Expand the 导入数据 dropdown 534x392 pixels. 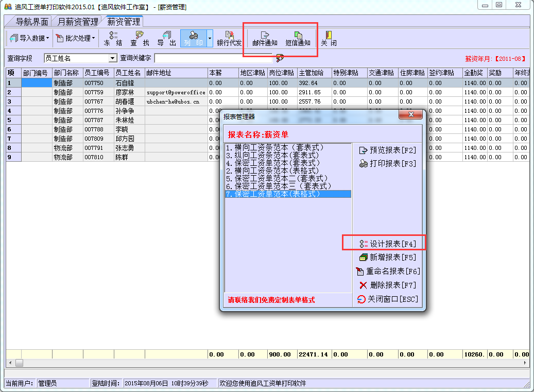pos(28,38)
